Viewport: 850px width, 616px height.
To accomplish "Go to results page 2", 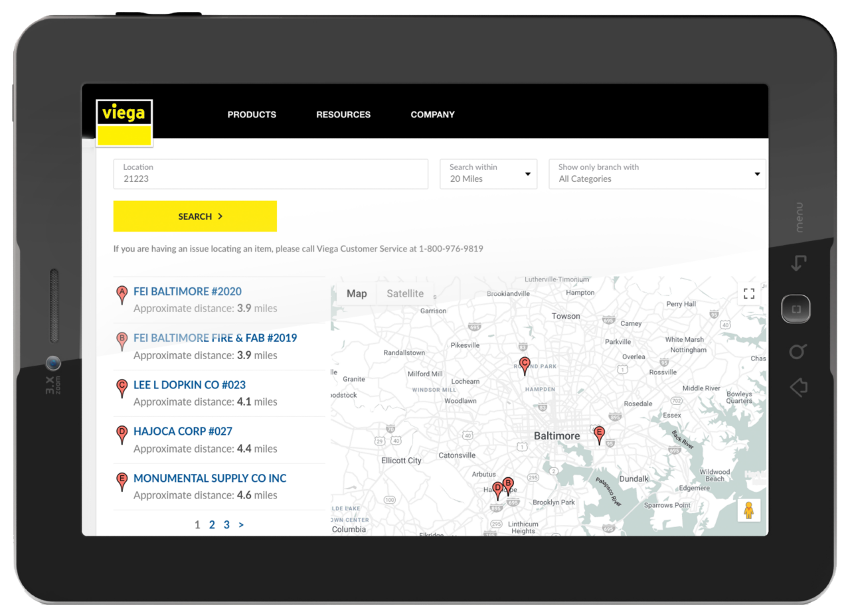I will pyautogui.click(x=212, y=525).
